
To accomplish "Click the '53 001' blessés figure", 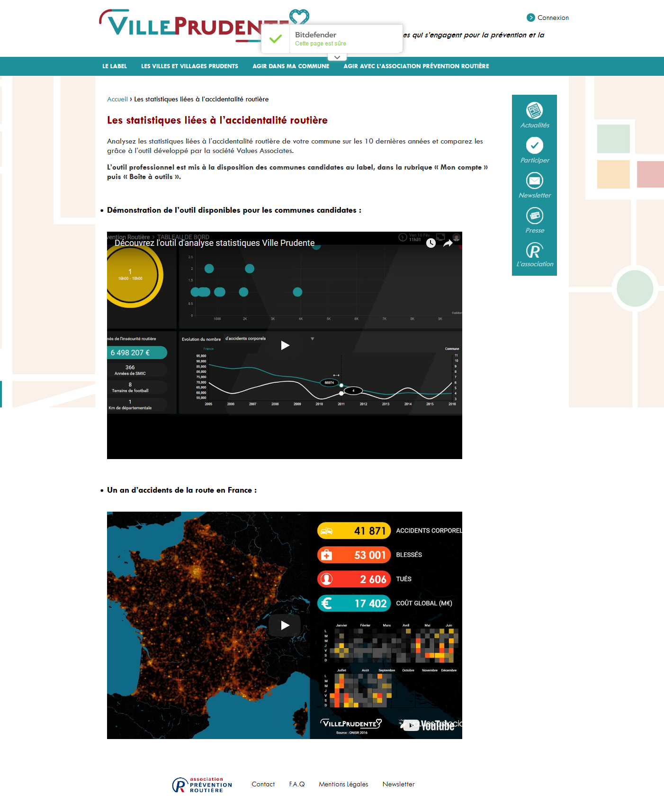I will [370, 555].
